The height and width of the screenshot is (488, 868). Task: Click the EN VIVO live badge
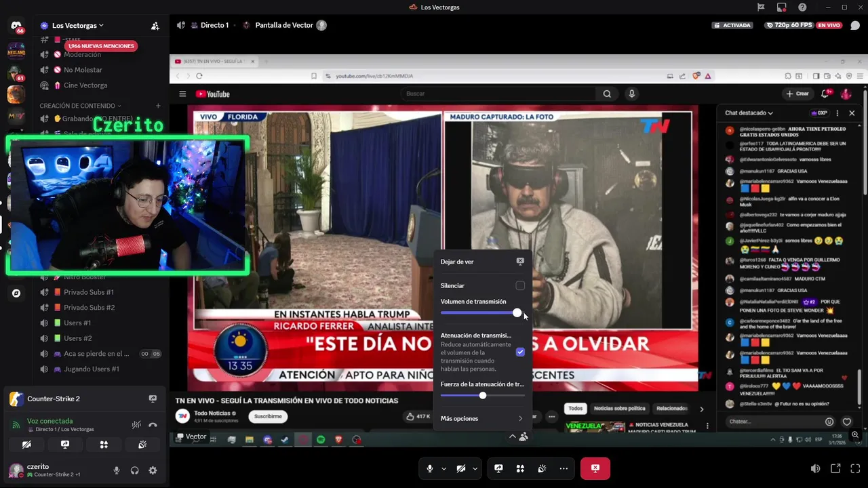[829, 25]
